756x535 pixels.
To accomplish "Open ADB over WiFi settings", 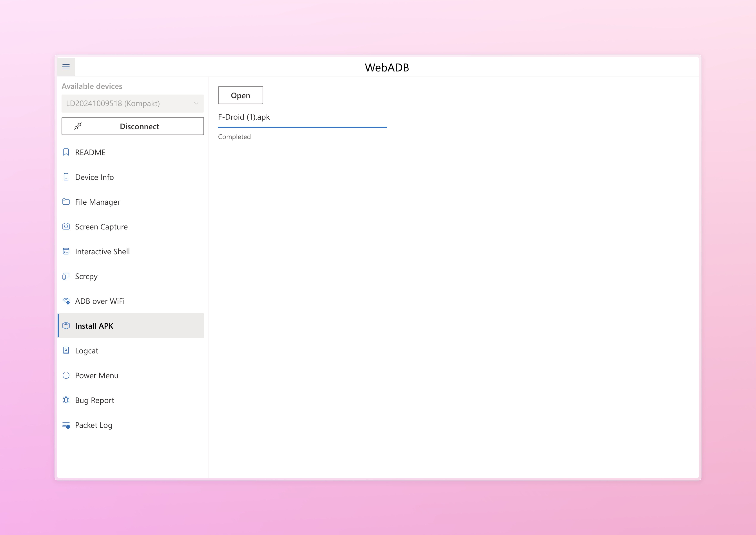I will [x=131, y=301].
